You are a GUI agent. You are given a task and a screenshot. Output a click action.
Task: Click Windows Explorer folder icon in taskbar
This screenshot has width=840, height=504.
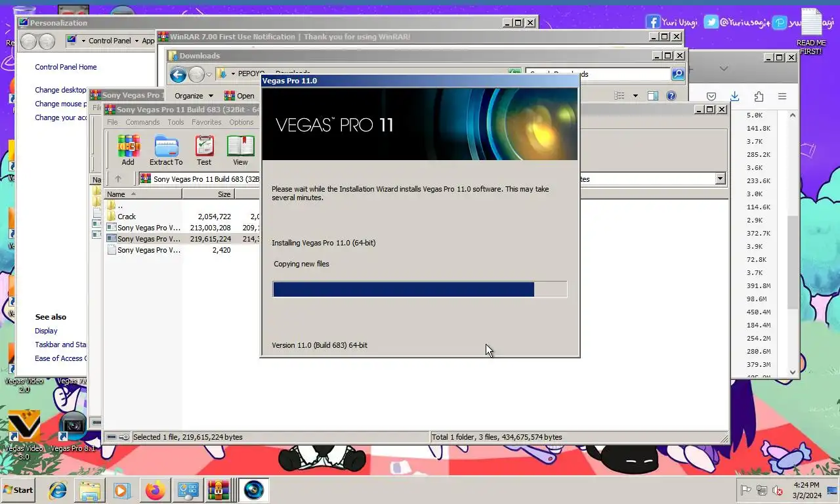pos(90,490)
